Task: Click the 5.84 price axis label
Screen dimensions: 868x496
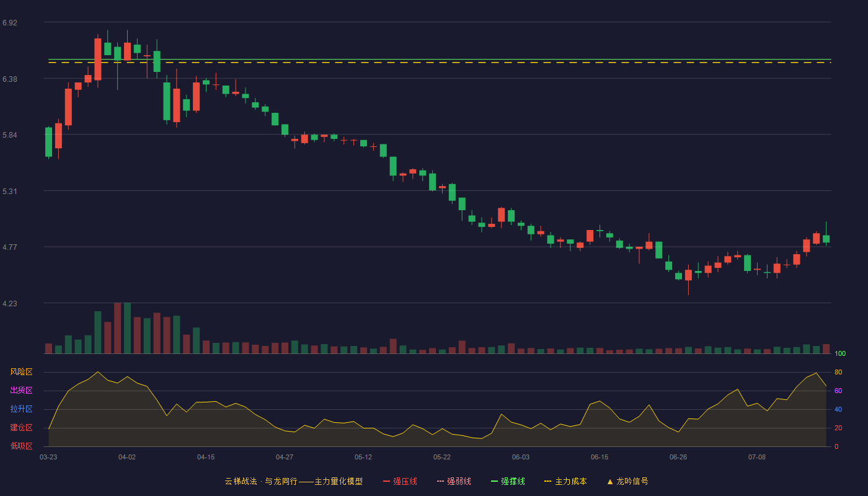Action: (10, 135)
